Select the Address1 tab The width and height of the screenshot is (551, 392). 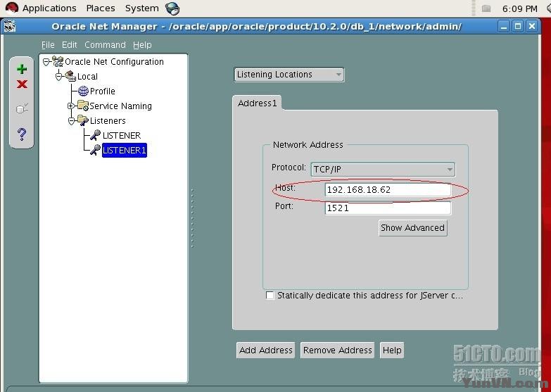(258, 103)
